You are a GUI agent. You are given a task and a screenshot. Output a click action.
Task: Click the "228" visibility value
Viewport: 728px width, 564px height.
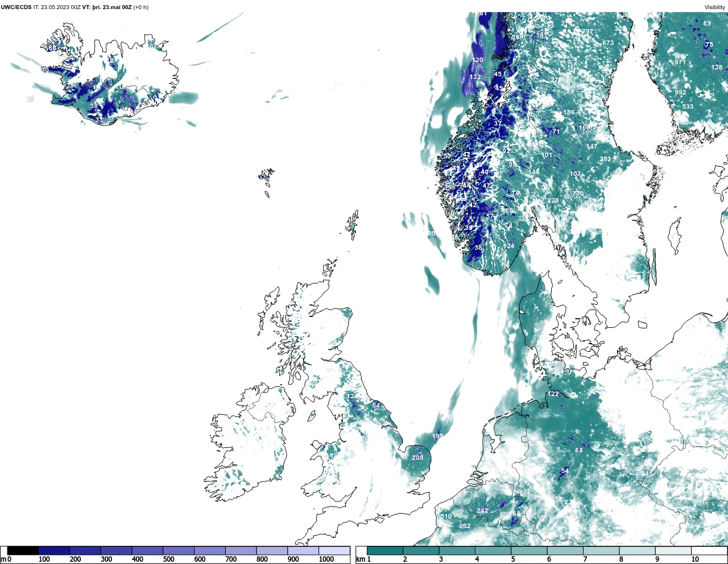553,201
